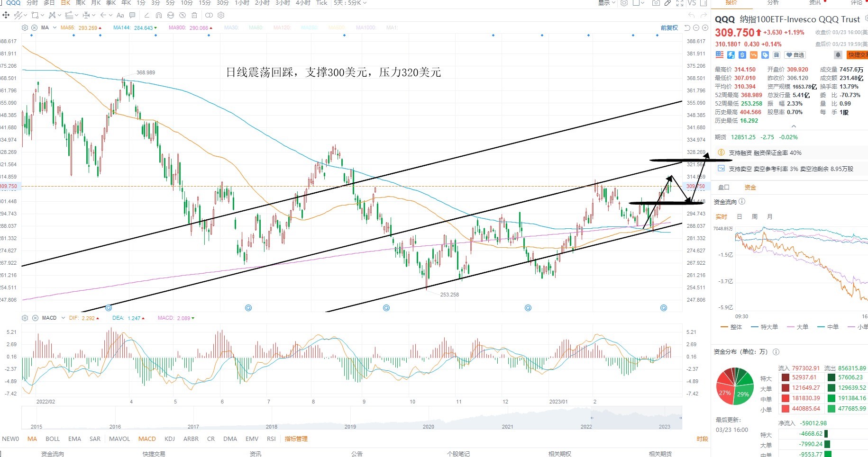Select the 分时 intraday tab
868x457 pixels.
coord(32,3)
